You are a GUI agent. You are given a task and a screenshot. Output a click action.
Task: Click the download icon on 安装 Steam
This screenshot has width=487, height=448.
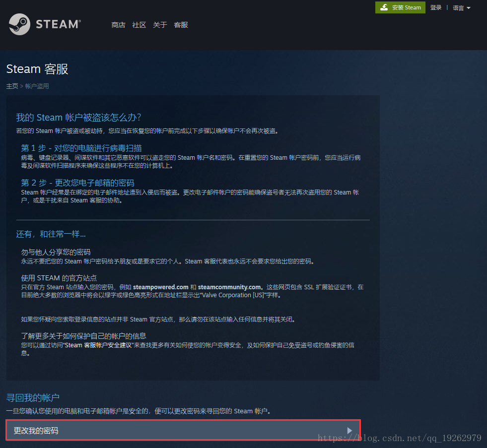click(x=384, y=7)
